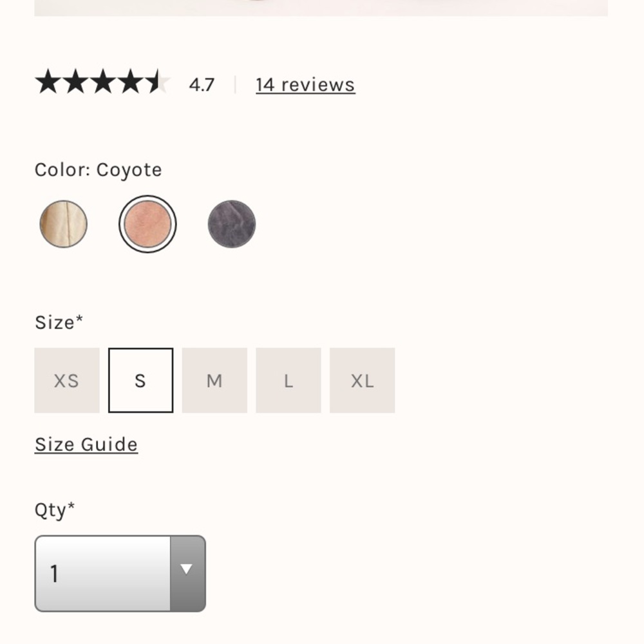644x644 pixels.
Task: Pick size L
Action: coord(288,380)
